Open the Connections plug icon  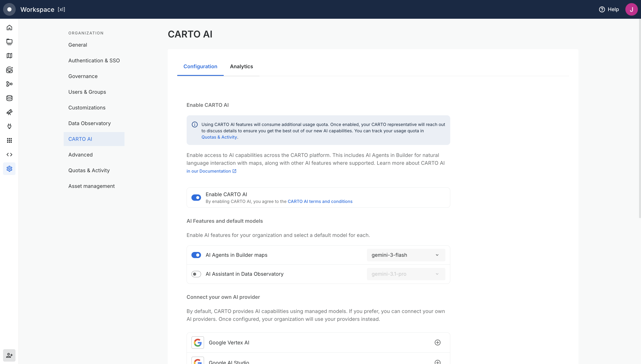(x=9, y=126)
